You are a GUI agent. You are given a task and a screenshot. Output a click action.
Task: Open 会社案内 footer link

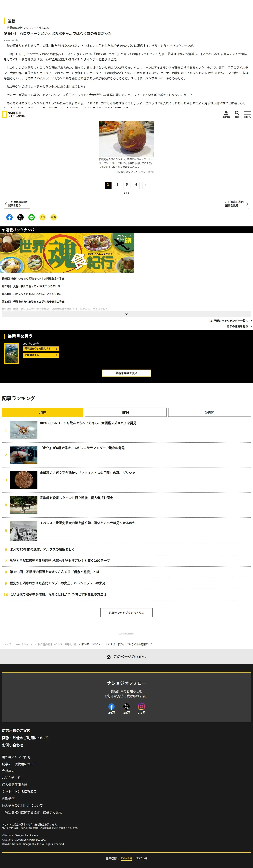[8, 771]
